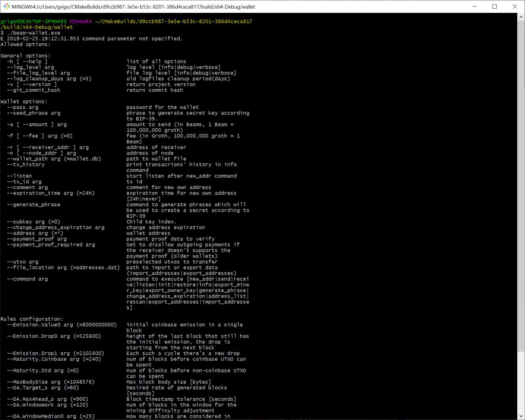
Task: Click '--payment_proof_required arg' option
Action: click(x=51, y=245)
